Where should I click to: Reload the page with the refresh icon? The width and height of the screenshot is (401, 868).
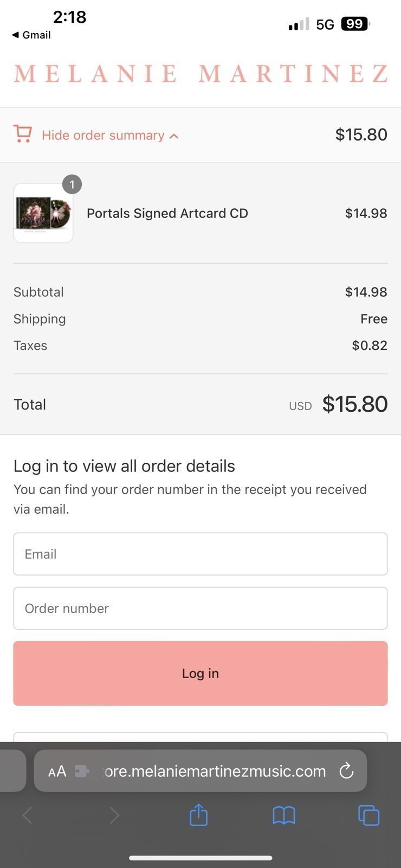(346, 770)
